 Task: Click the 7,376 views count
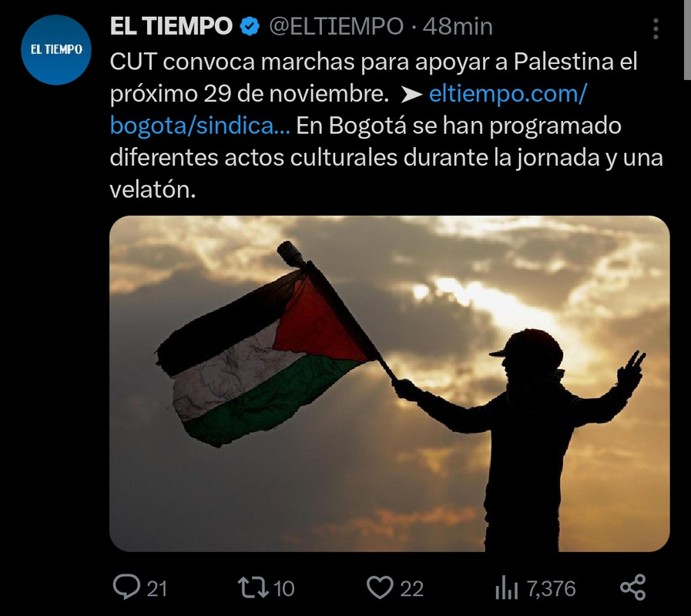(x=552, y=589)
